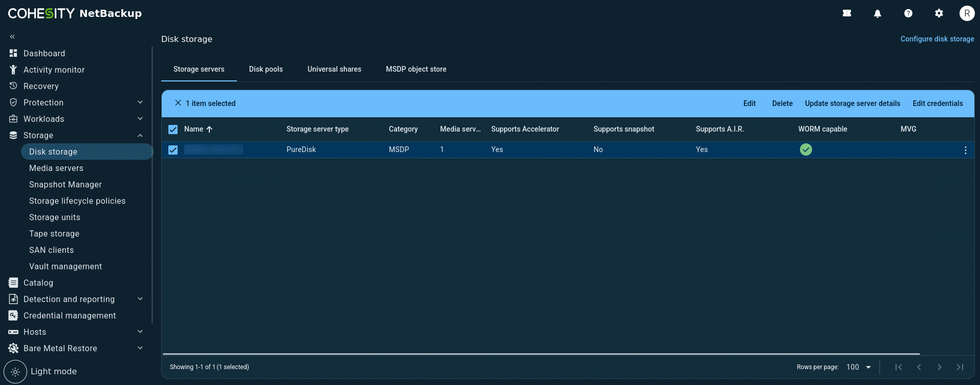Switch to the Storage servers tab
980x385 pixels.
point(199,69)
